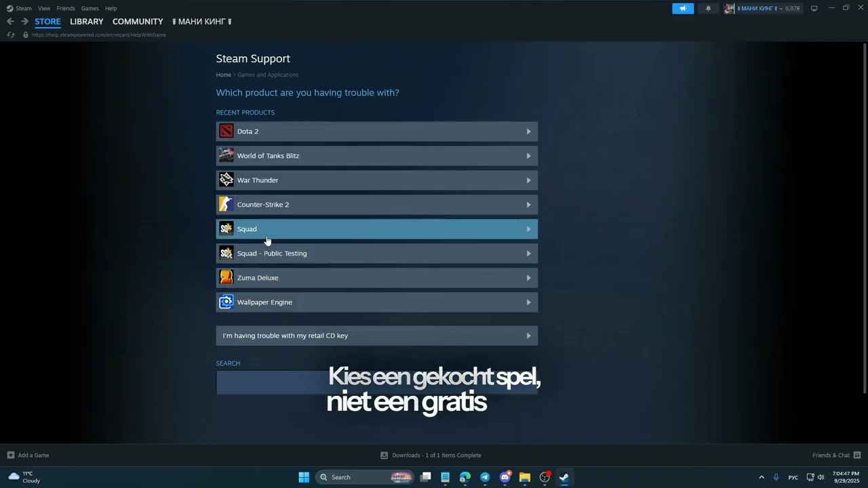Click the Counter-Strike 2 game icon

tap(226, 205)
